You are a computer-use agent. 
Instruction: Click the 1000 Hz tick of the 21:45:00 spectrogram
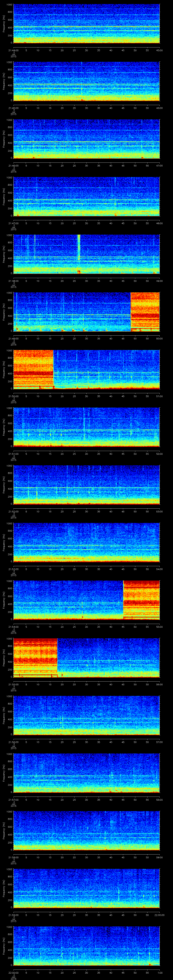point(9,62)
